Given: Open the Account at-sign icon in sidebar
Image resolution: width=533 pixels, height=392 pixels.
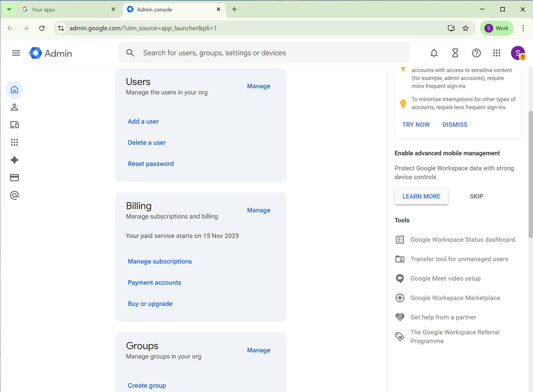Looking at the screenshot, I should [15, 195].
